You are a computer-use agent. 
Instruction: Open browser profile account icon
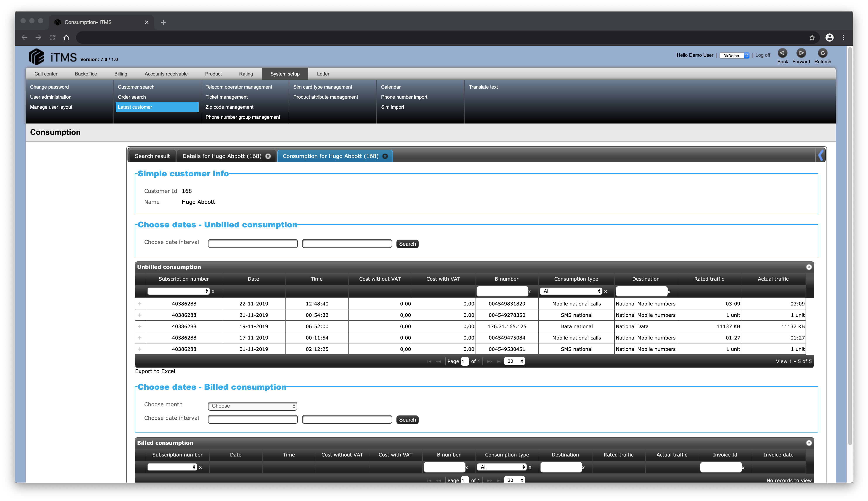click(829, 38)
